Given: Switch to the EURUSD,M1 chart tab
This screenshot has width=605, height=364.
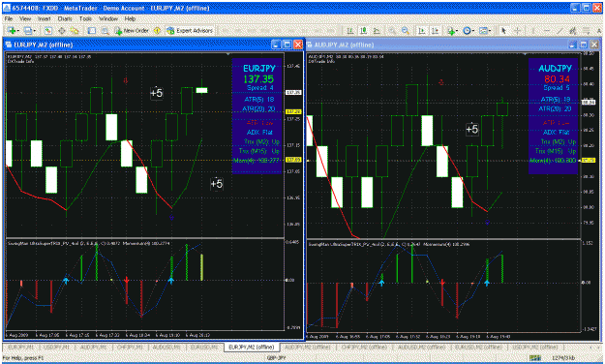Looking at the screenshot, I should pos(203,347).
